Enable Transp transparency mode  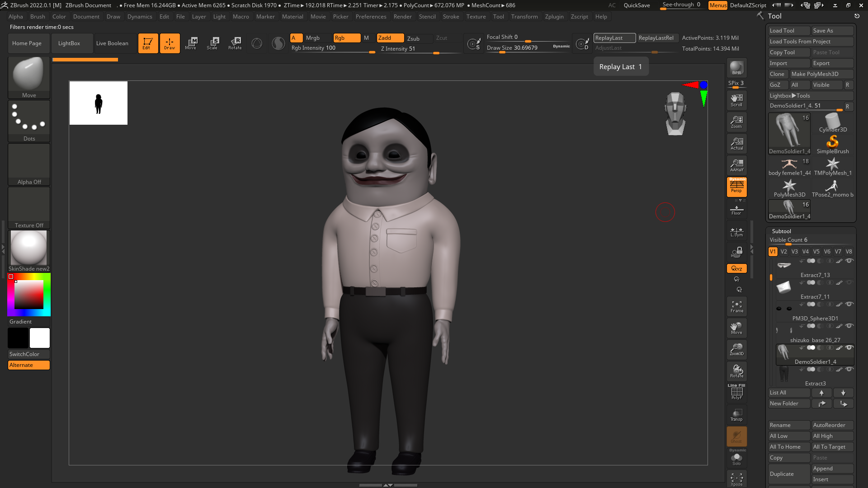[736, 415]
